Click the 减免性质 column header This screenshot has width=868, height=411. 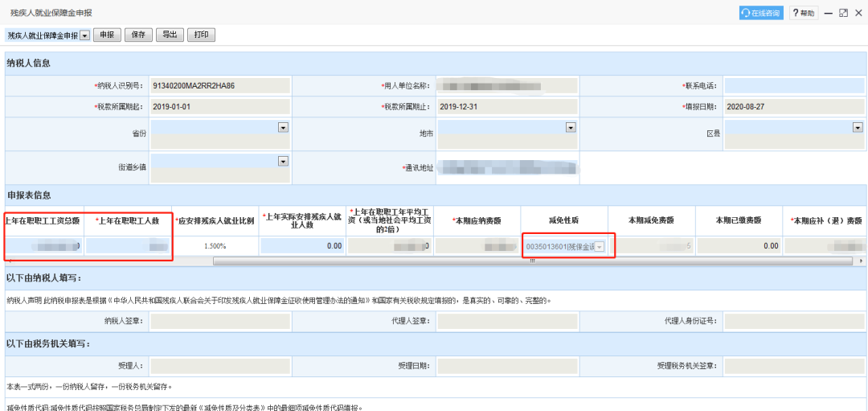565,220
